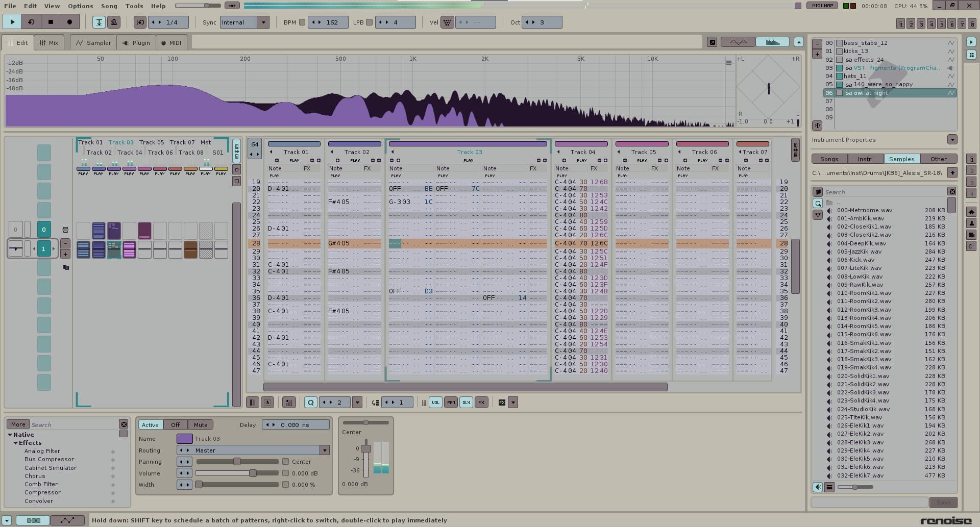Viewport: 980px width, 527px height.
Task: Select the Active track state button
Action: tap(150, 424)
